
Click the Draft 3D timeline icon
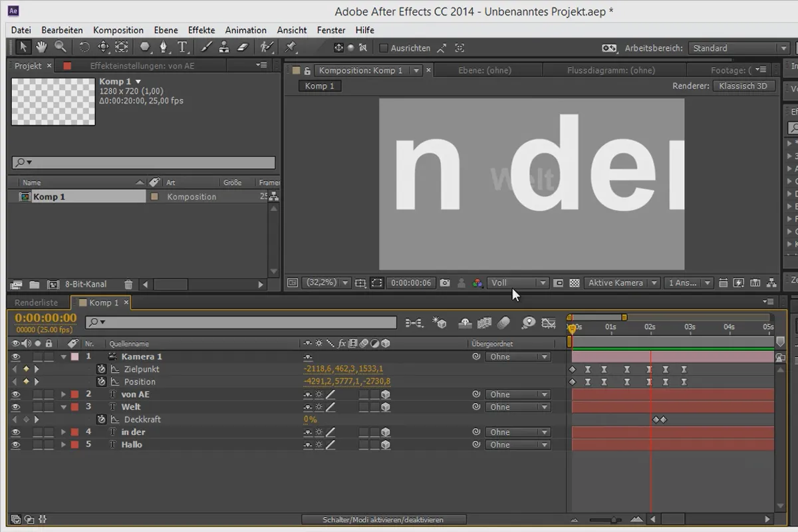439,323
